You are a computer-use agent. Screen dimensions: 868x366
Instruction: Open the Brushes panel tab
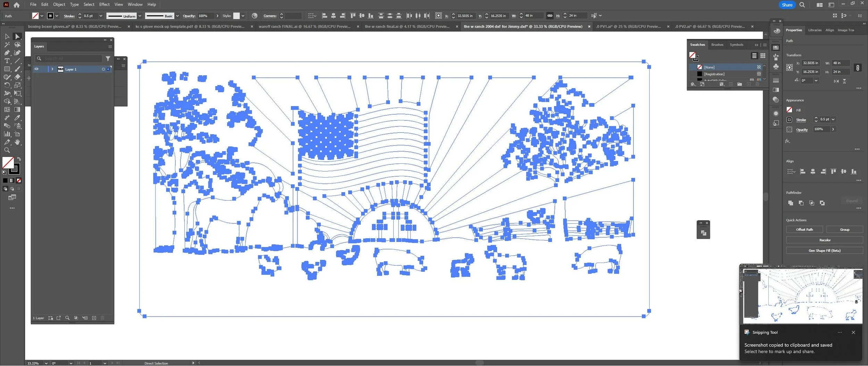(717, 45)
